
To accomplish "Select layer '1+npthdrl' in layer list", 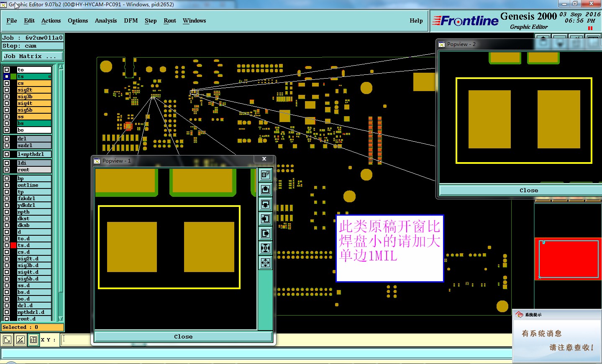I will point(34,154).
